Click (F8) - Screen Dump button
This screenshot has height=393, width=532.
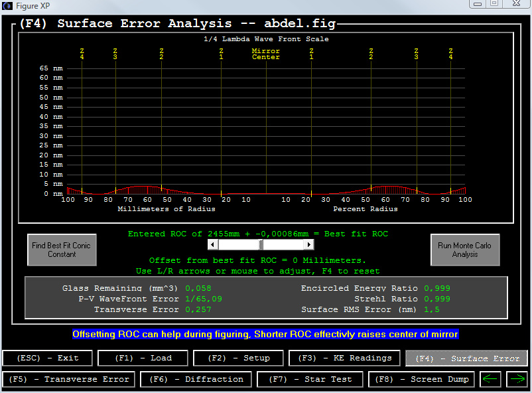[422, 379]
